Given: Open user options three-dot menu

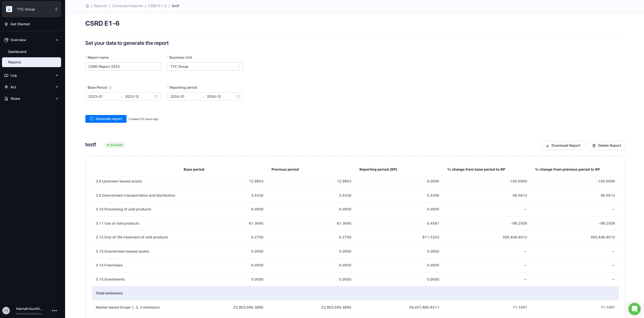Looking at the screenshot, I should click(x=54, y=311).
